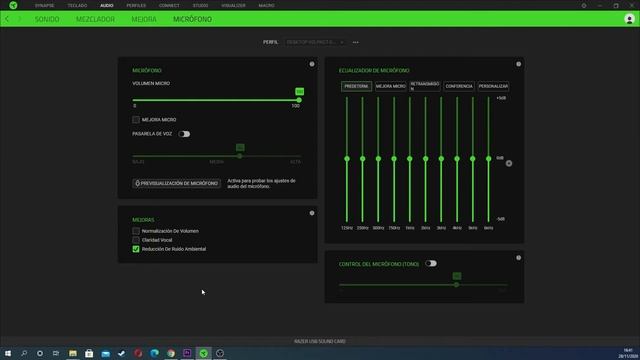Click the 500Hz equalizer band handle
The width and height of the screenshot is (640, 360).
tap(378, 159)
